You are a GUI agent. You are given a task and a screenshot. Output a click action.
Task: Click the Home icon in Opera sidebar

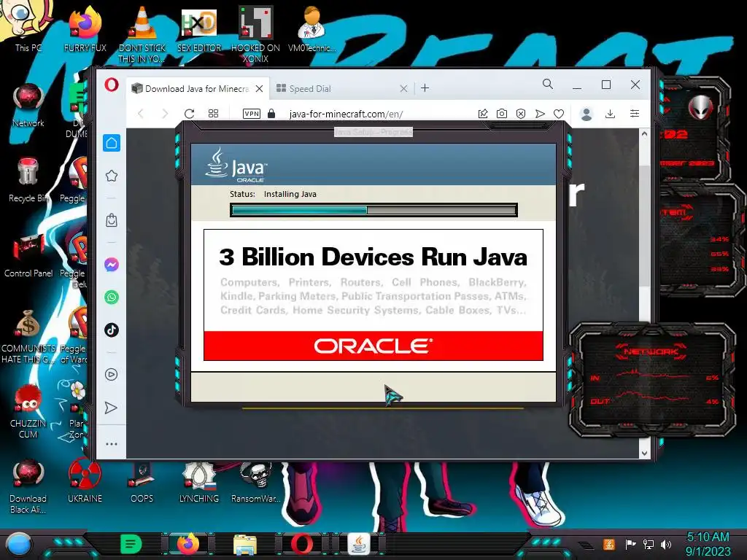point(112,143)
